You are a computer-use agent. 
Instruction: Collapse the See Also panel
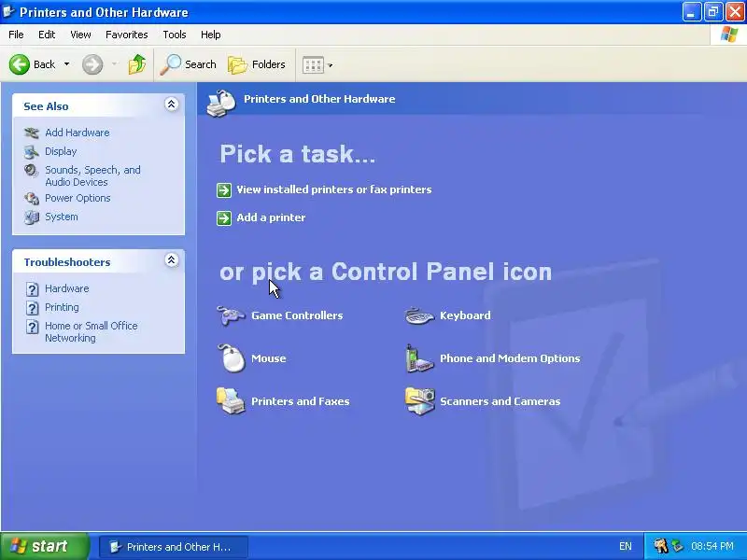pyautogui.click(x=172, y=105)
